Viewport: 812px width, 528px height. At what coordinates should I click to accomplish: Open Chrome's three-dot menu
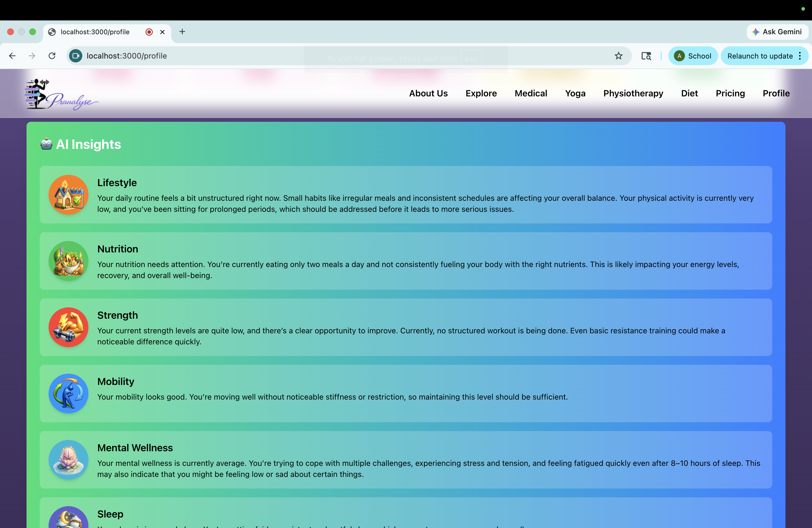pos(800,56)
